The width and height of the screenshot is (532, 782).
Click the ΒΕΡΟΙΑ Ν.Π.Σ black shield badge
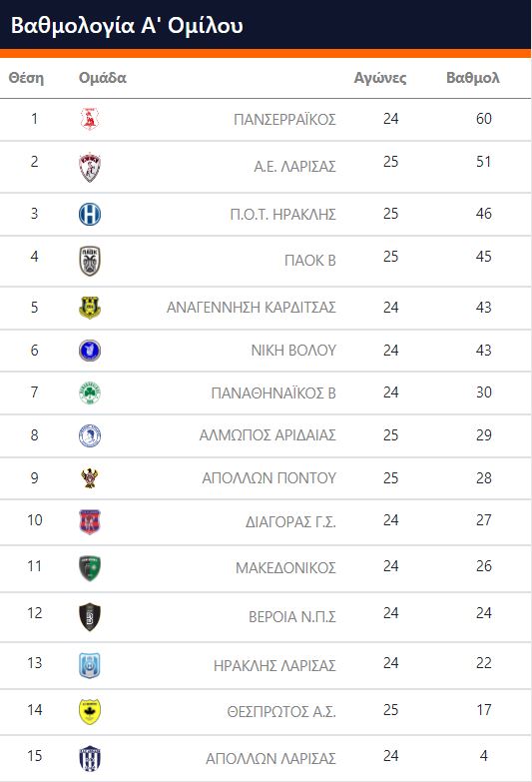90,617
